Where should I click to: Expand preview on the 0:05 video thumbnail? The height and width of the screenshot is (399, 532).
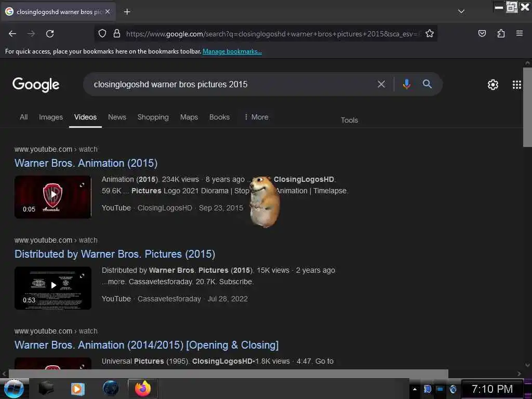(82, 185)
